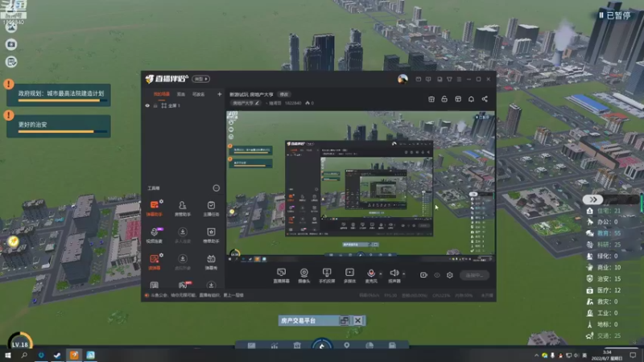Edit the 房地产大亨 category tag
This screenshot has width=644, height=362.
click(246, 103)
